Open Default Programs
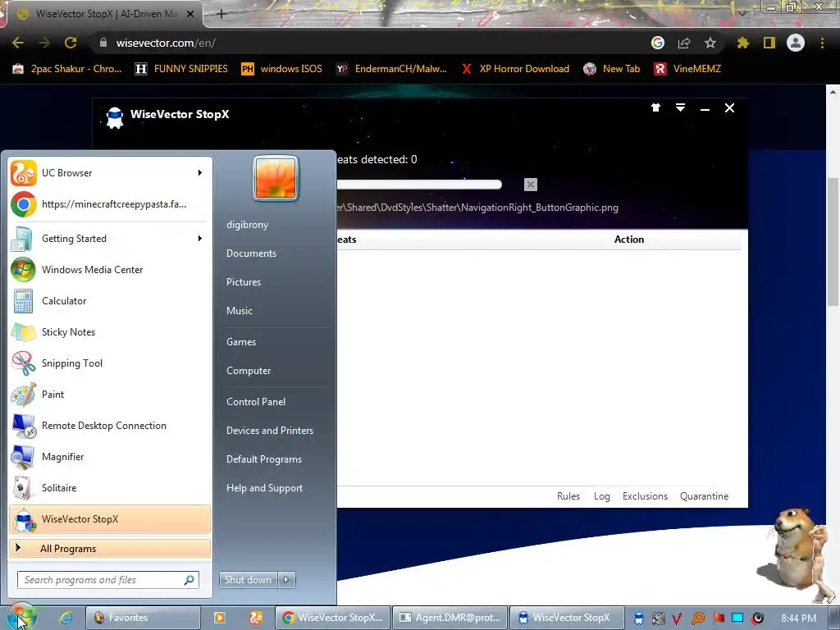Screen dimensions: 840x630 (263, 459)
